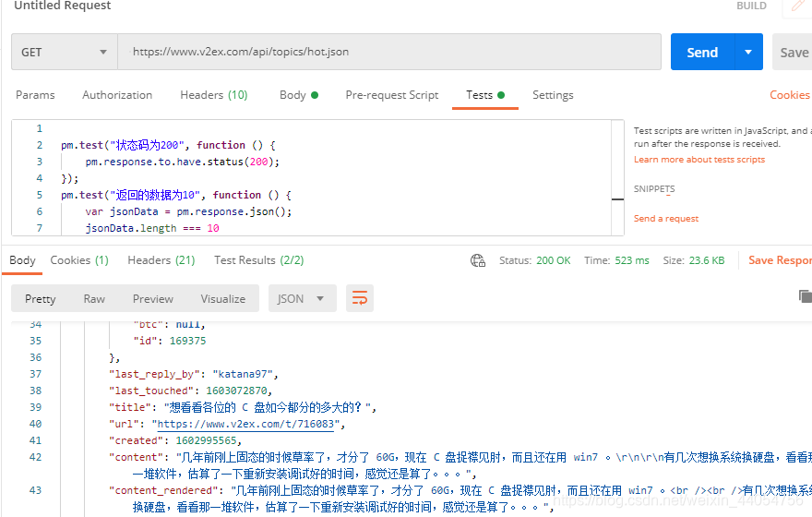Open the response Cookies (1) tab
Viewport: 812px width, 517px height.
click(x=79, y=260)
